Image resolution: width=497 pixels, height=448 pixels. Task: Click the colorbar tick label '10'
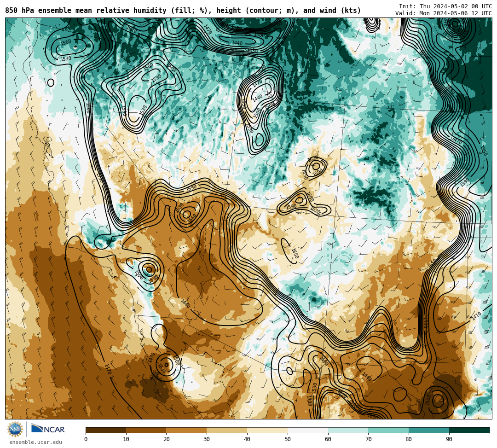[126, 439]
